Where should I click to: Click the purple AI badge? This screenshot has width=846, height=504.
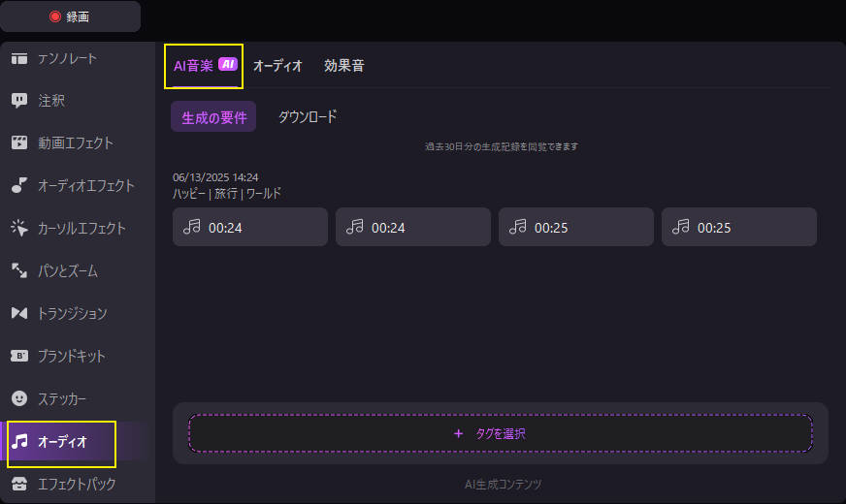click(x=228, y=65)
